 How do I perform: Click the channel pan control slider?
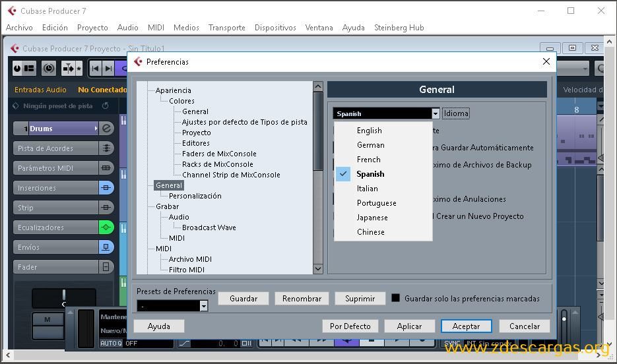(64, 297)
